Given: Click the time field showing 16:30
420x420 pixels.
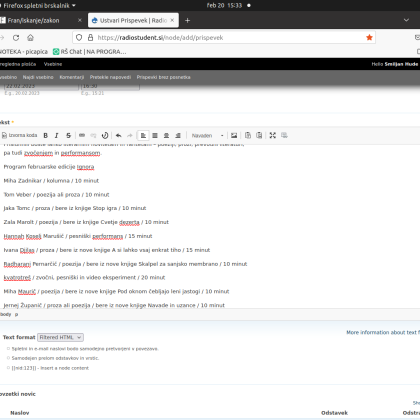Looking at the screenshot, I should coord(110,86).
